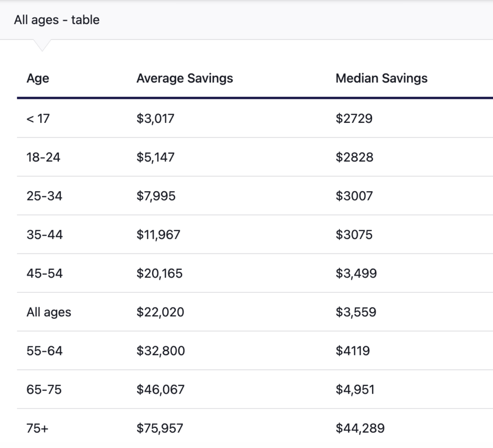Select the 55-64 age row label
493x448 pixels.
click(x=44, y=351)
